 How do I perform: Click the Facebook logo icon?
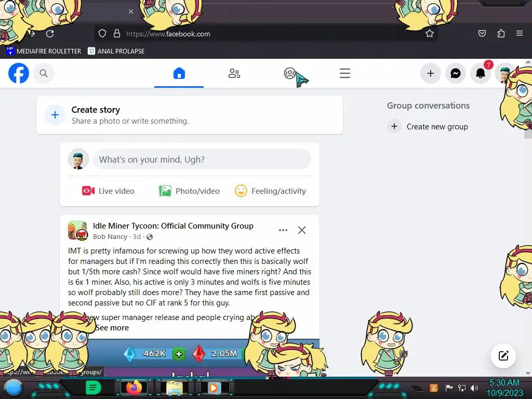click(x=19, y=73)
